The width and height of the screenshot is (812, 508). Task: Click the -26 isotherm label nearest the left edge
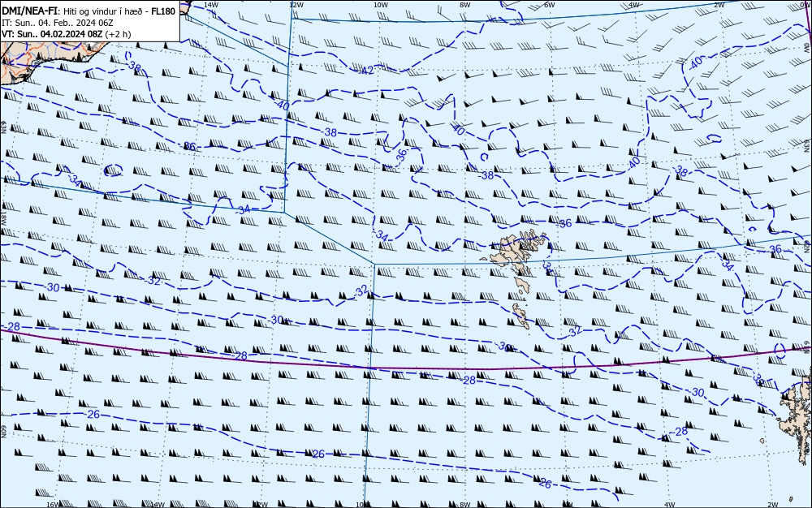93,415
